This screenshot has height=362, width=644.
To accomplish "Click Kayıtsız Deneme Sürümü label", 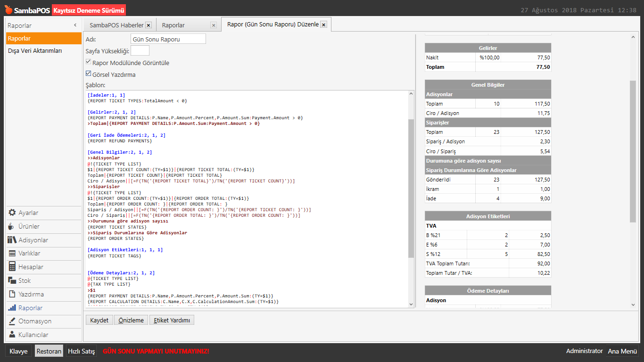I will (89, 10).
